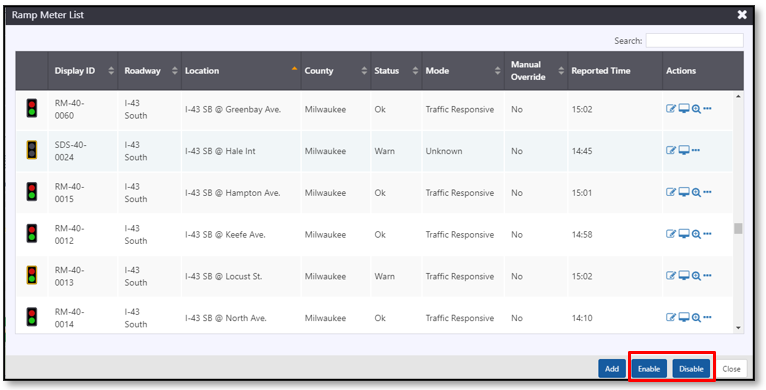The image size is (766, 390).
Task: Click the edit icon for I-43 SB @ Greenbay Ave.
Action: [671, 108]
